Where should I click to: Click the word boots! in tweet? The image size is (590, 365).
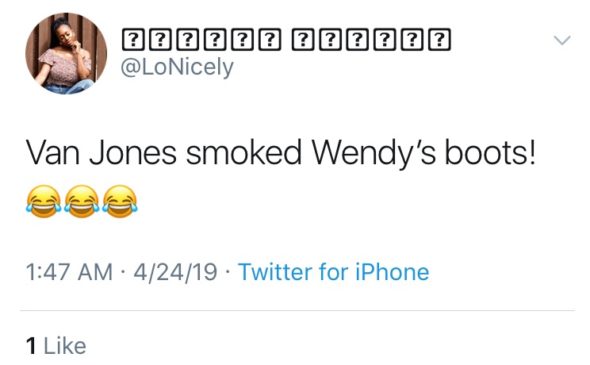pyautogui.click(x=490, y=152)
